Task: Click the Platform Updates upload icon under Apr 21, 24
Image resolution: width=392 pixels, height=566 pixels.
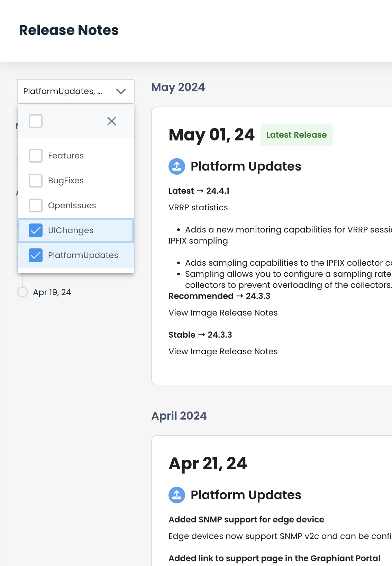Action: pos(177,495)
